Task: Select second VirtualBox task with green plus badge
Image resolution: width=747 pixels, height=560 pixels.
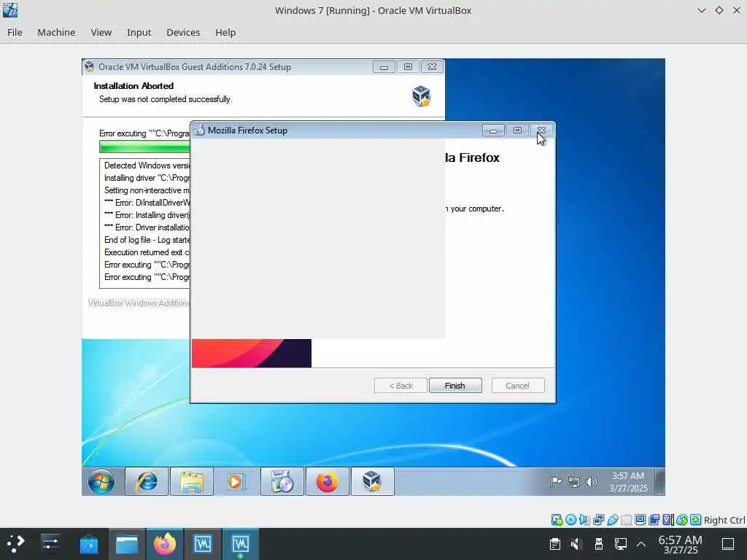Action: (241, 544)
